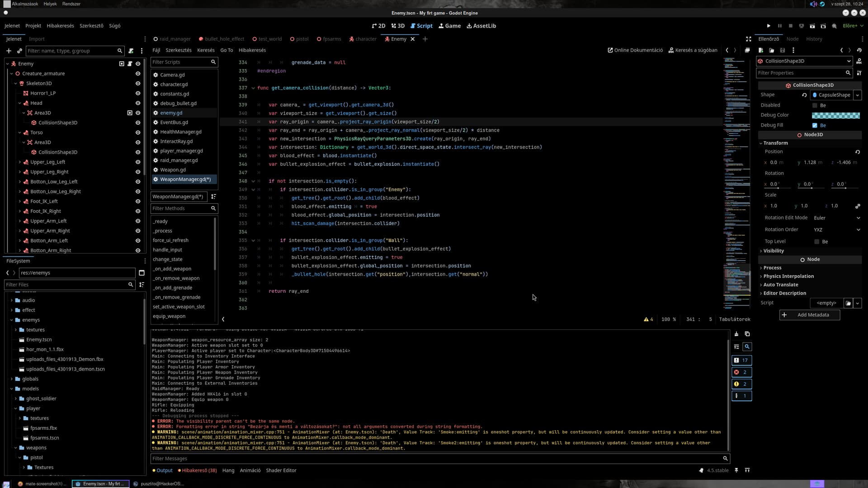Image resolution: width=868 pixels, height=488 pixels.
Task: Uncheck the Debug Fill checkbox
Action: pos(815,125)
